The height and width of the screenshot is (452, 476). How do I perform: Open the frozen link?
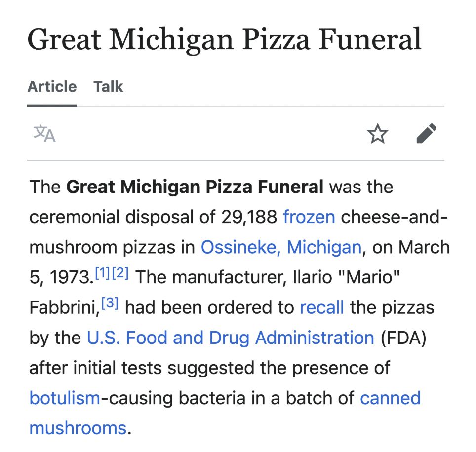[309, 217]
